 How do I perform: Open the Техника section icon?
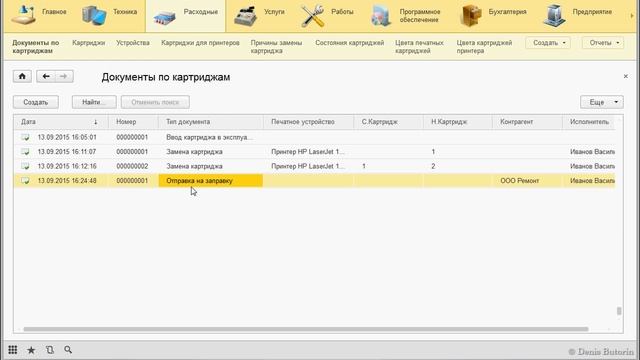[94, 16]
